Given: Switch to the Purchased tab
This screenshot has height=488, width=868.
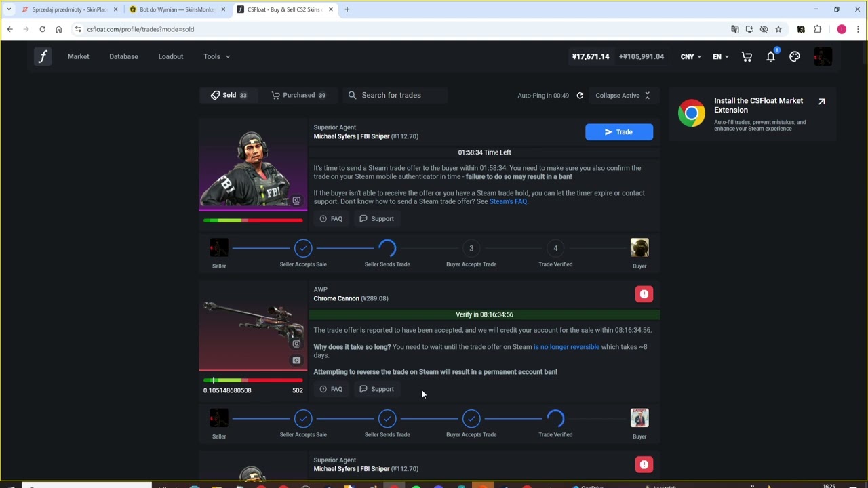Looking at the screenshot, I should pos(298,96).
